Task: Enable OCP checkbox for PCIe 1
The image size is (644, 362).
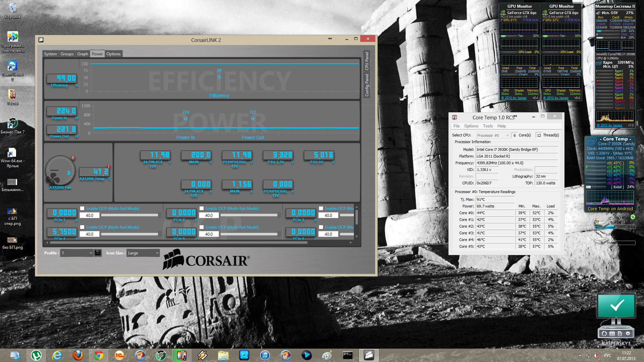Action: (82, 208)
